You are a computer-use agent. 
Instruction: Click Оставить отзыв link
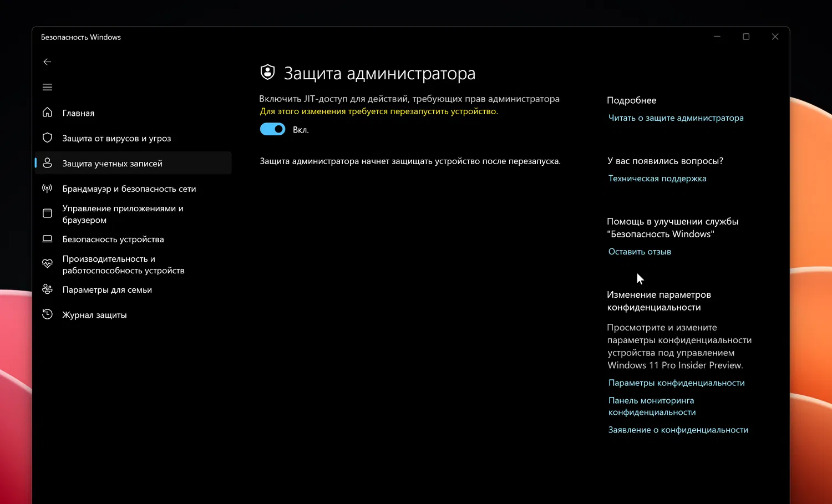[640, 251]
